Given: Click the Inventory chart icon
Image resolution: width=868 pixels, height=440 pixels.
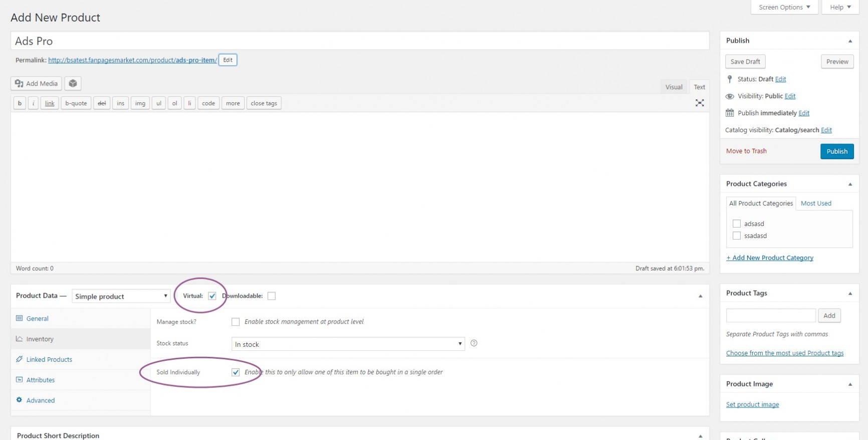Looking at the screenshot, I should tap(19, 339).
